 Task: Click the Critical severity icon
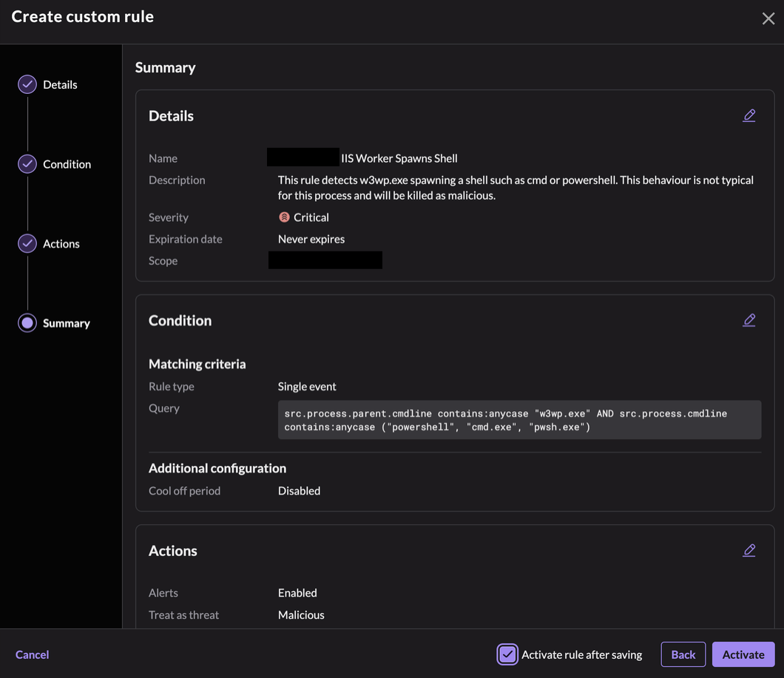pos(284,217)
